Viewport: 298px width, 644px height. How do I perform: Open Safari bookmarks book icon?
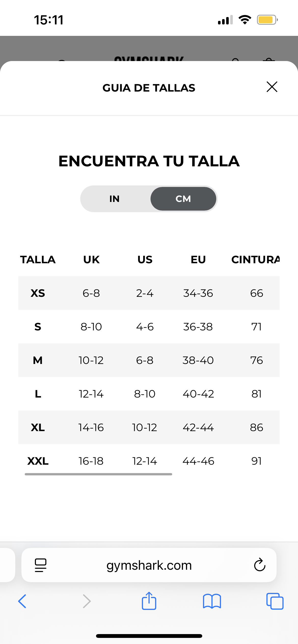click(x=212, y=601)
